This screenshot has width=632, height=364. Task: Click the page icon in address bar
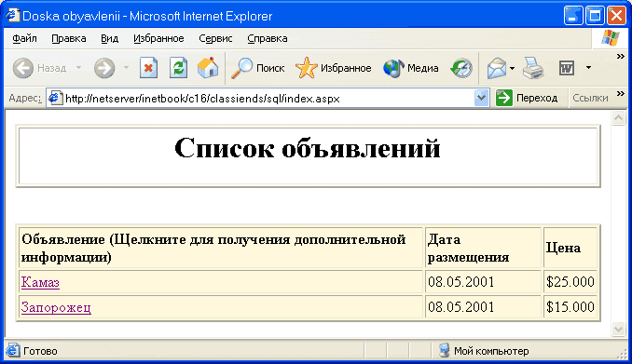(x=55, y=98)
